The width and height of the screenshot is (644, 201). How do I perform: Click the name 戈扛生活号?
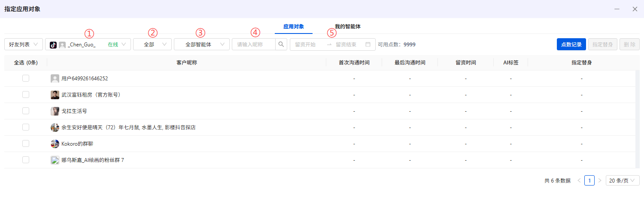click(x=74, y=111)
